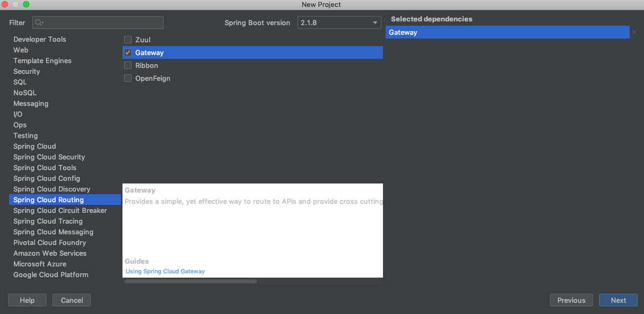Choose the Amazon Web Services category
Image resolution: width=644 pixels, height=314 pixels.
tap(50, 253)
